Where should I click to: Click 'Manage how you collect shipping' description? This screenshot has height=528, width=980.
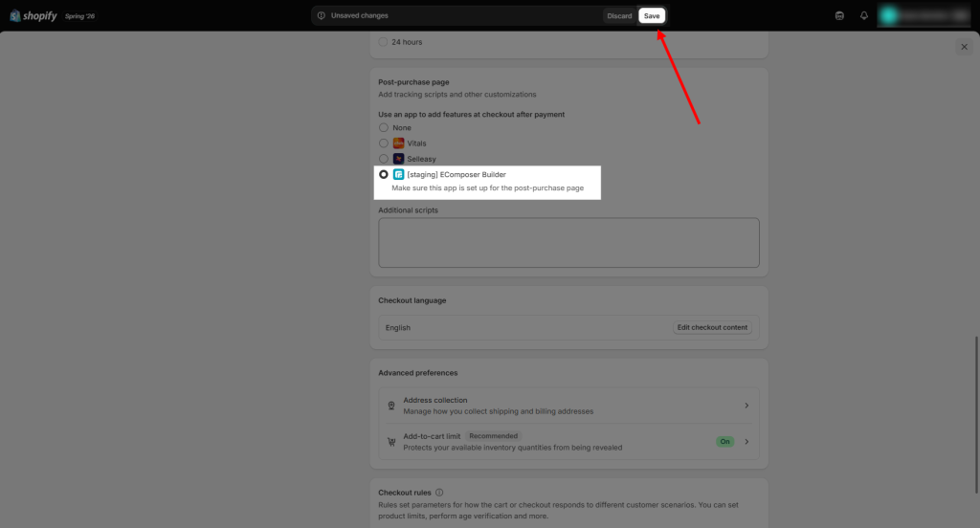click(x=498, y=411)
